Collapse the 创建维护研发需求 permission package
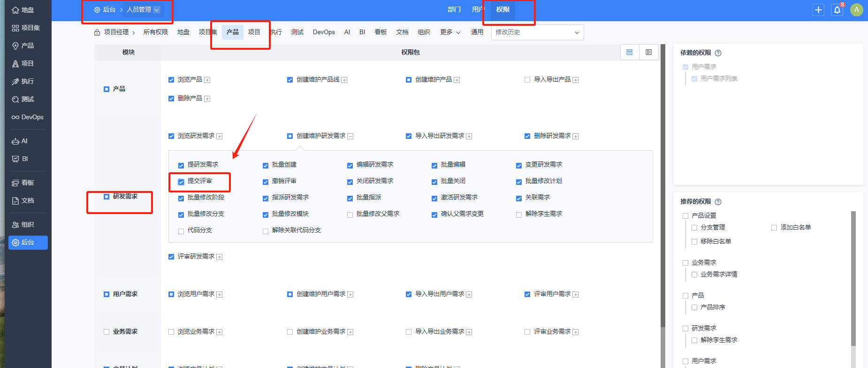The image size is (868, 368). (x=350, y=136)
